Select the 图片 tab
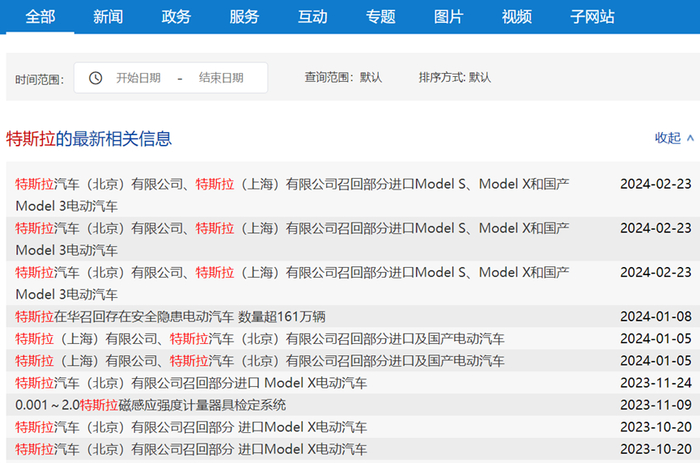The width and height of the screenshot is (700, 463). point(448,17)
